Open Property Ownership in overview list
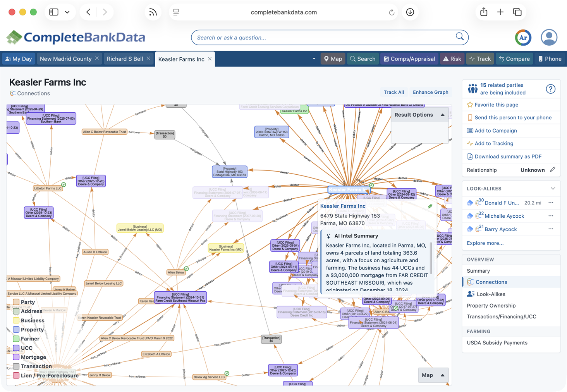This screenshot has width=567, height=392. pos(491,306)
